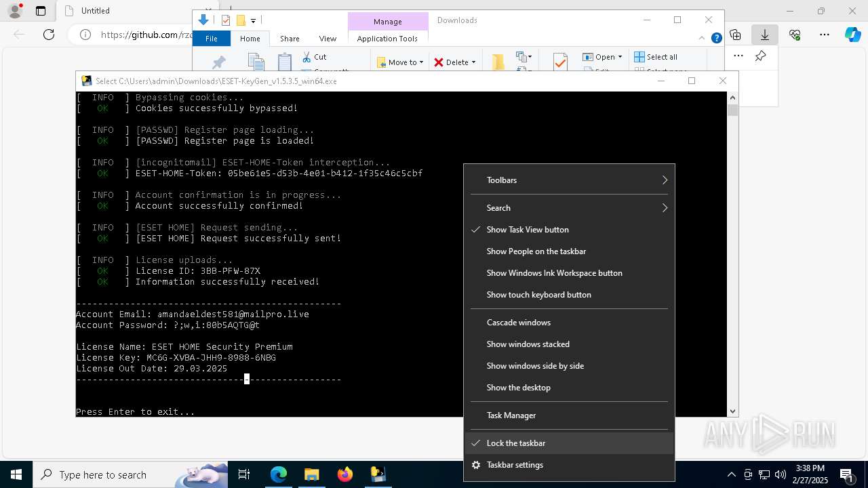Open Delete dropdown arrow in Explorer
Image resolution: width=868 pixels, height=488 pixels.
[473, 62]
